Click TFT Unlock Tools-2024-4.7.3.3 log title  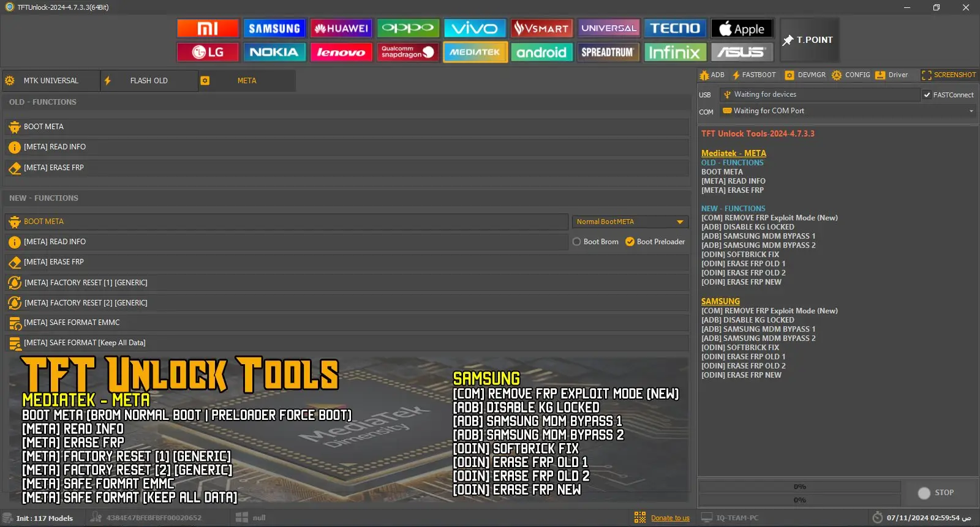758,133
